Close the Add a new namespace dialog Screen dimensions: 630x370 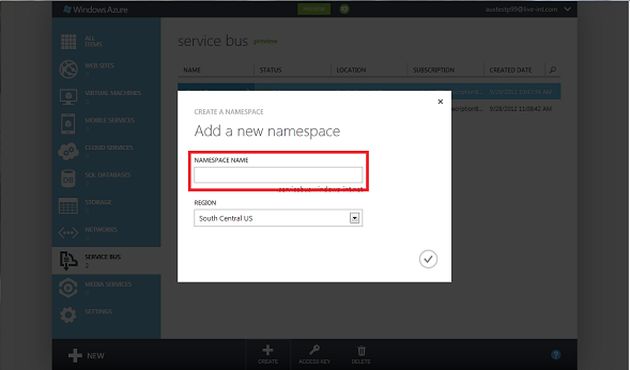tap(440, 102)
